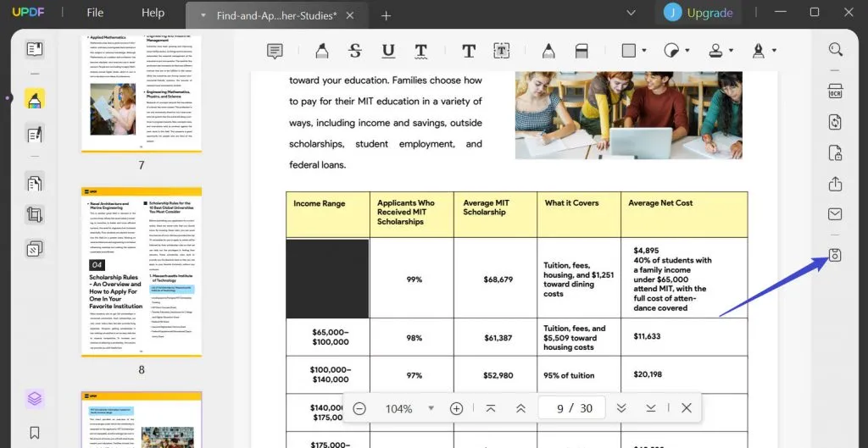Image resolution: width=868 pixels, height=448 pixels.
Task: Open the Layers icon at sidebar bottom
Action: tap(35, 398)
